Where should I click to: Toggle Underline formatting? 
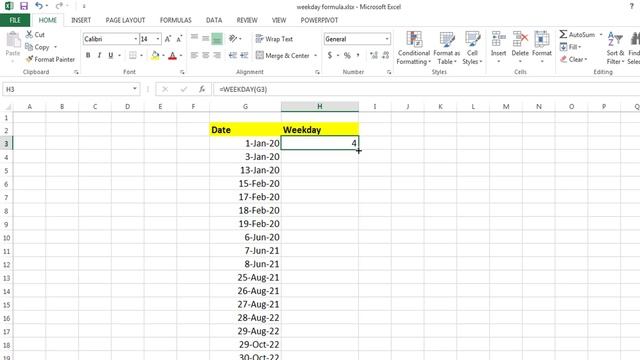(x=111, y=55)
